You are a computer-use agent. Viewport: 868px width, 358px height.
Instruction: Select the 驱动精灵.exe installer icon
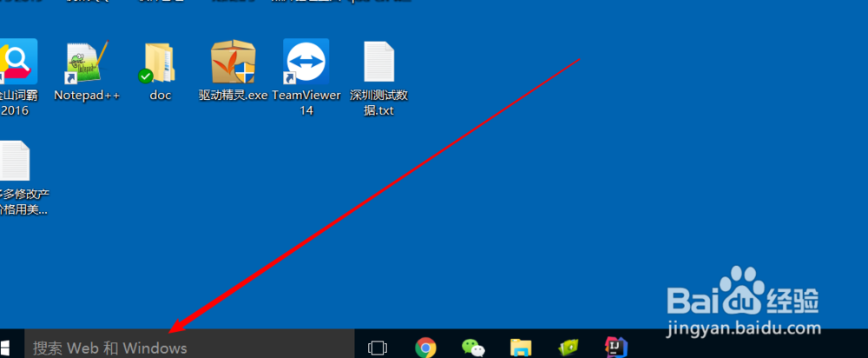click(233, 62)
